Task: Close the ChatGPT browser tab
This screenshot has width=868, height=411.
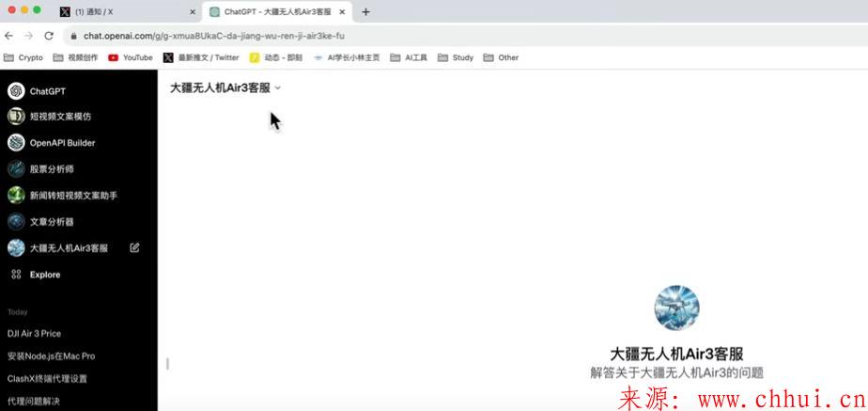Action: tap(343, 11)
